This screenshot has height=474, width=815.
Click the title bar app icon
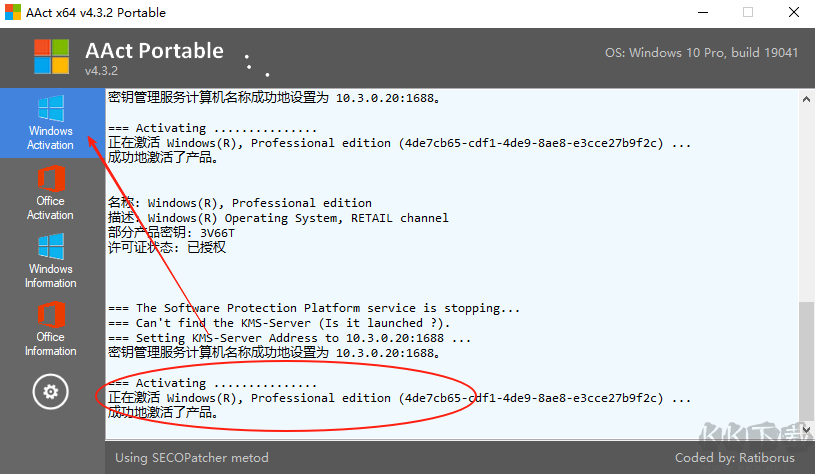tap(12, 12)
